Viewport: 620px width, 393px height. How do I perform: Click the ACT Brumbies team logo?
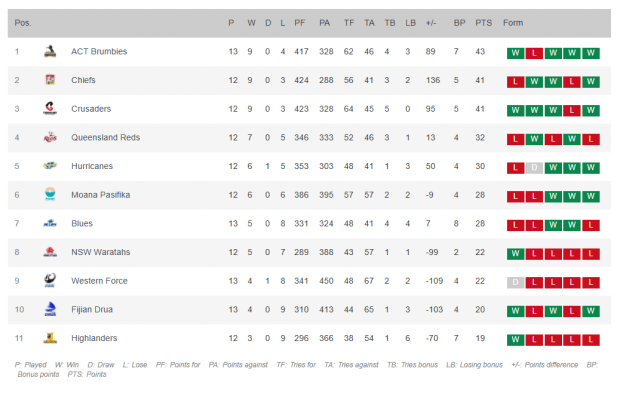click(x=50, y=51)
